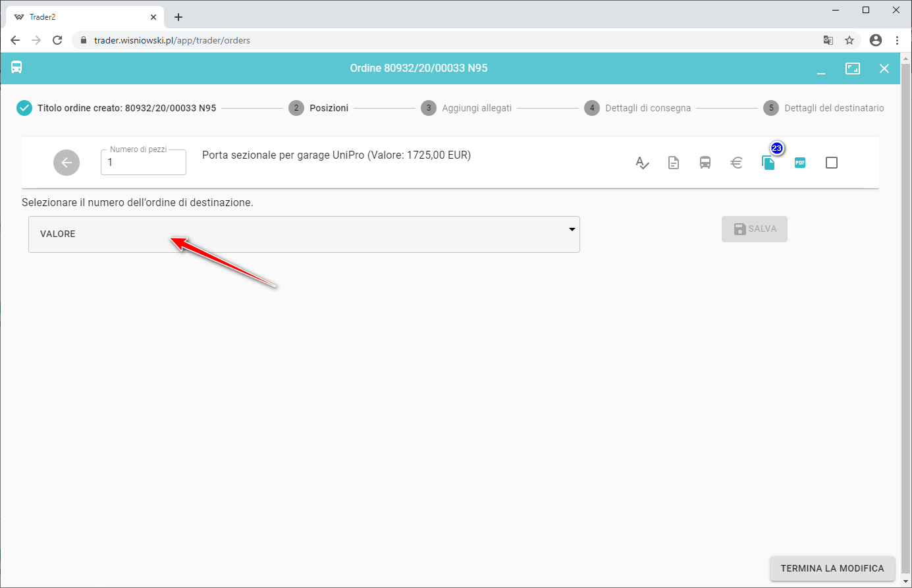912x588 pixels.
Task: Open step 4 Dettagli di consegna
Action: tap(637, 108)
